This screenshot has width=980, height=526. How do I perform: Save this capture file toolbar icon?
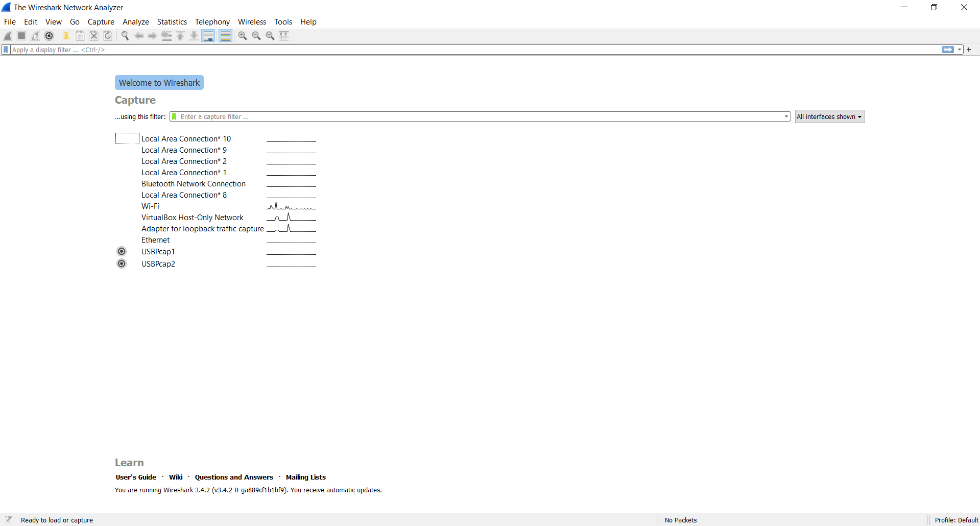(80, 36)
